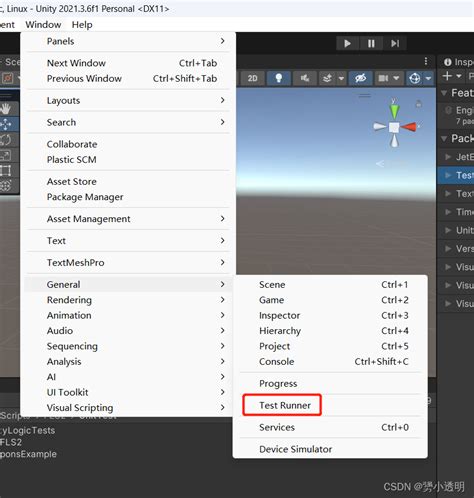474x498 pixels.
Task: Collapse the Feat section in the package list
Action: coord(444,93)
